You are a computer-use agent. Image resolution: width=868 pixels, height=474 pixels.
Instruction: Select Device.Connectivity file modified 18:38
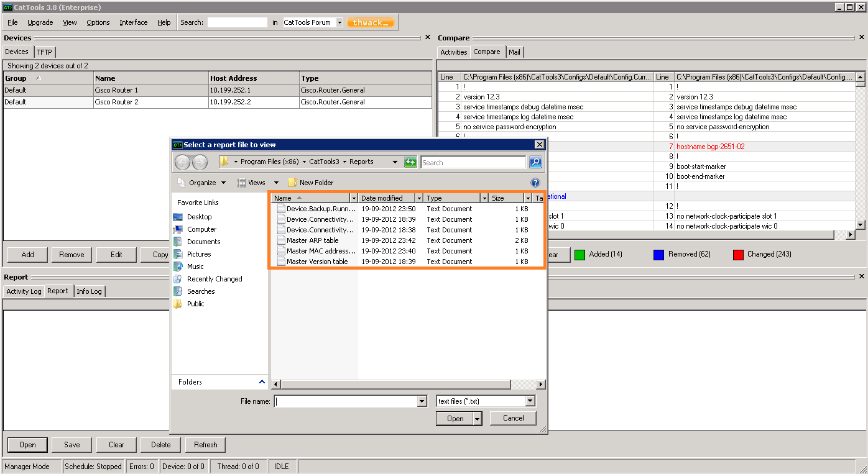(316, 230)
